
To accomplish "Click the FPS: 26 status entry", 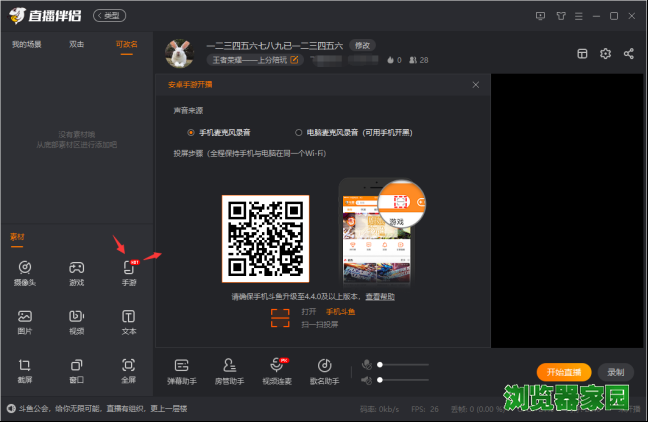I will click(425, 409).
